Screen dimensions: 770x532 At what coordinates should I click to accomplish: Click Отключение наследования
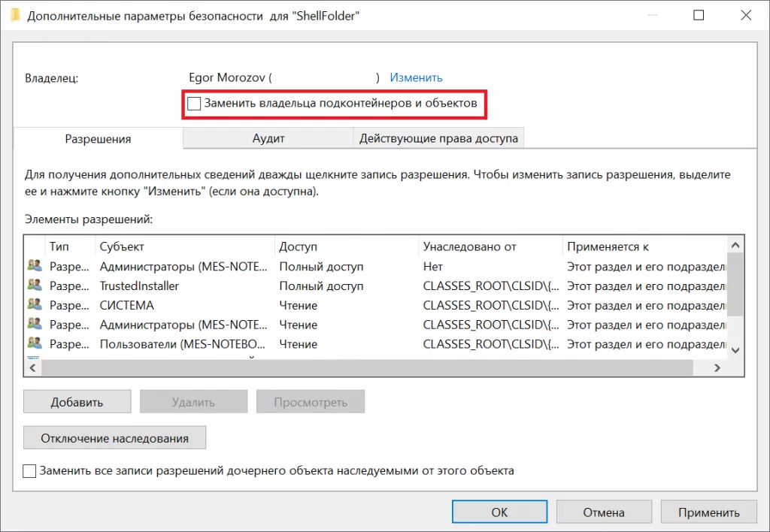(x=114, y=437)
